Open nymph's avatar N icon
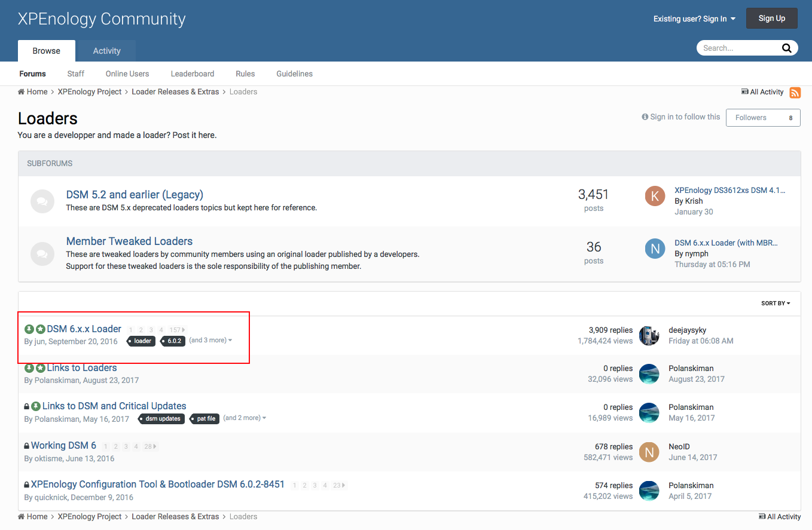812x530 pixels. [655, 249]
